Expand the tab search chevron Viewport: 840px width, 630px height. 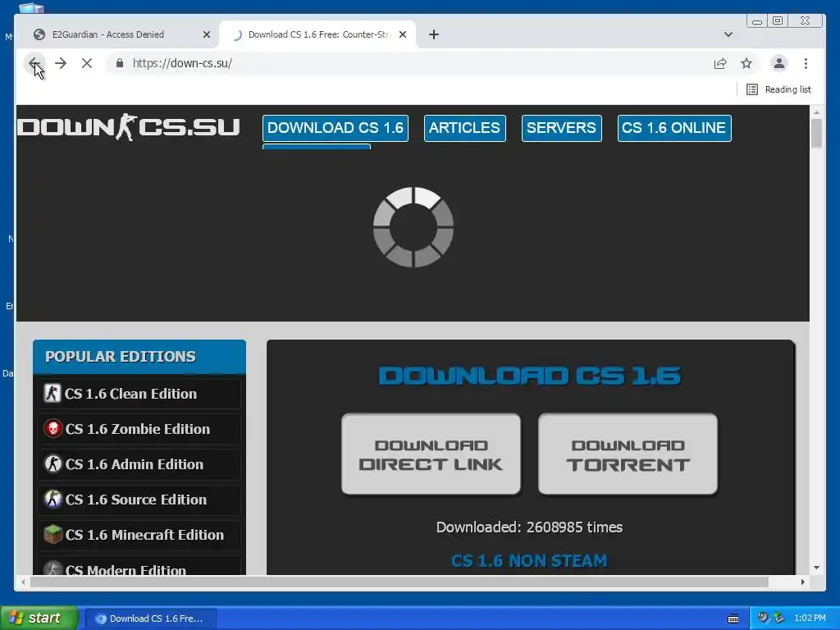click(x=728, y=34)
